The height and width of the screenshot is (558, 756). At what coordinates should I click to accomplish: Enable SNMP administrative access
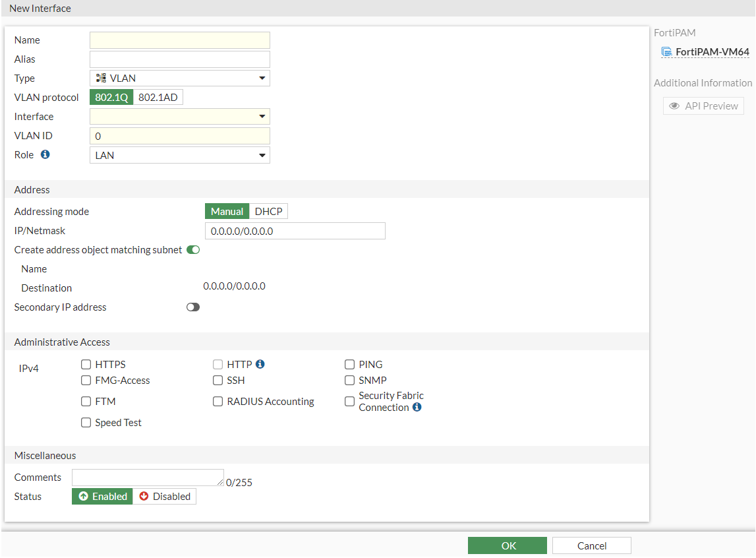[x=349, y=380]
